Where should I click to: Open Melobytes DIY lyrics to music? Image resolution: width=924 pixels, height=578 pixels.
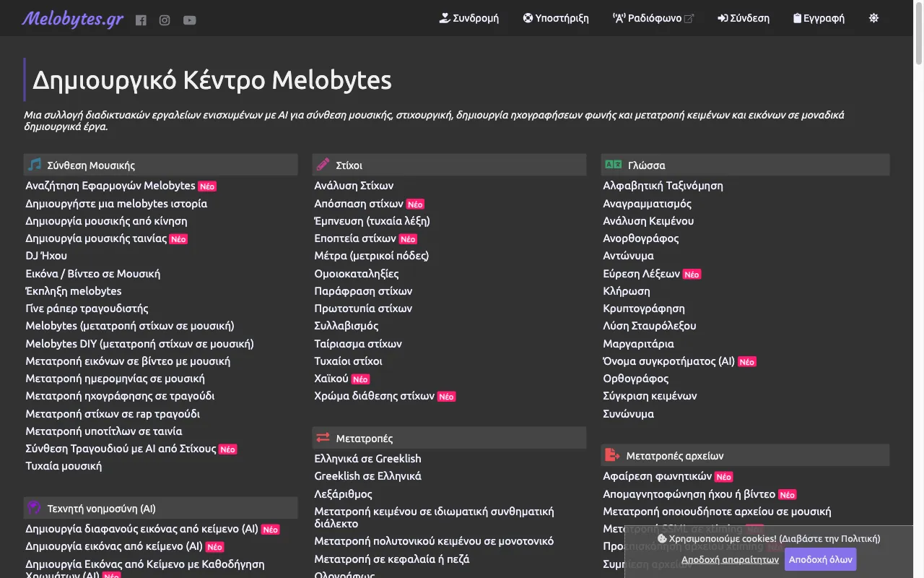point(139,344)
